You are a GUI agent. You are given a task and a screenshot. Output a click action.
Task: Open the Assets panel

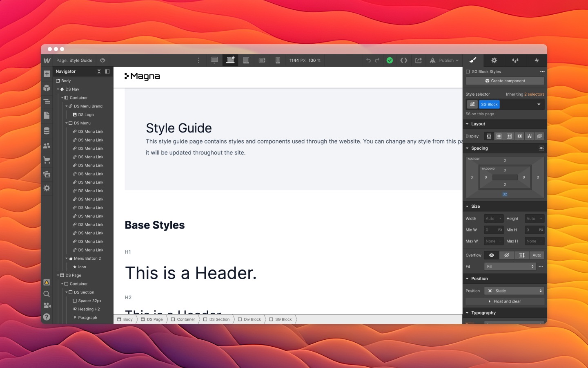[47, 174]
